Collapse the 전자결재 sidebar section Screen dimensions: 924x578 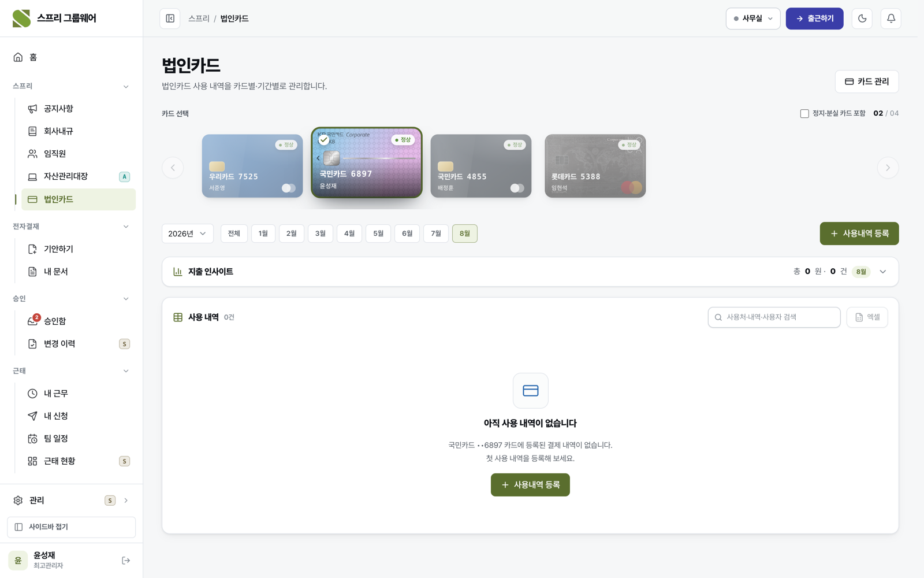tap(126, 227)
